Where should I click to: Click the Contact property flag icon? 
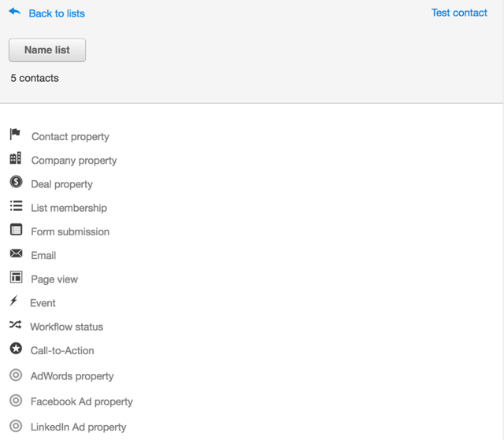[15, 134]
